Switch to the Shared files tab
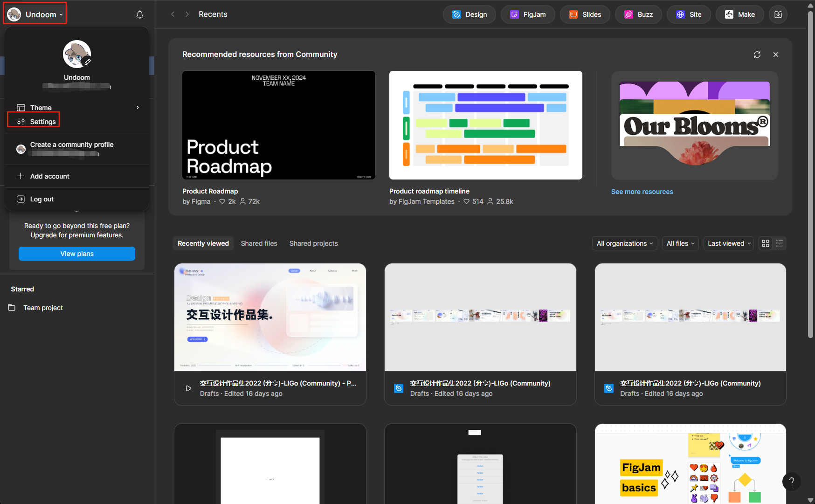 [259, 243]
